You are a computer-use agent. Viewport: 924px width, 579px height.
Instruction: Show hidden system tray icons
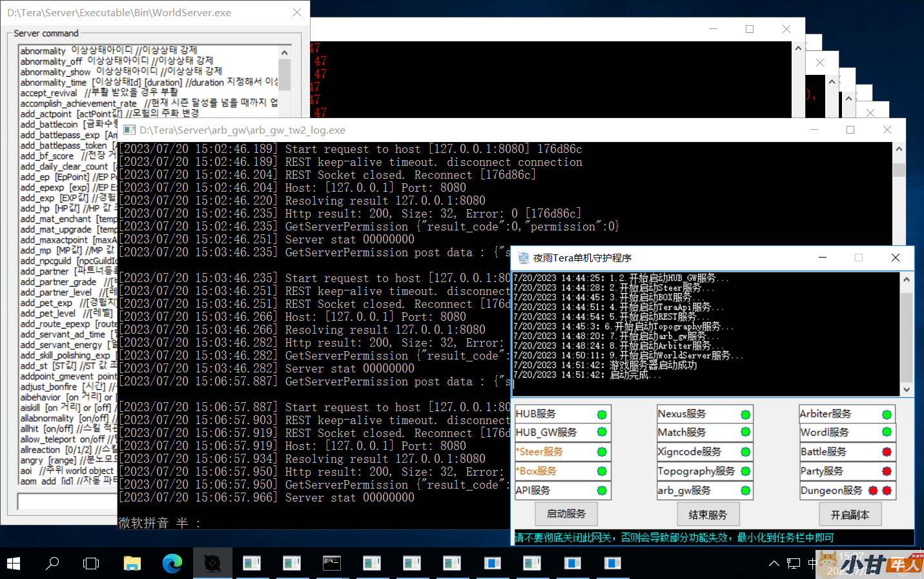[774, 564]
